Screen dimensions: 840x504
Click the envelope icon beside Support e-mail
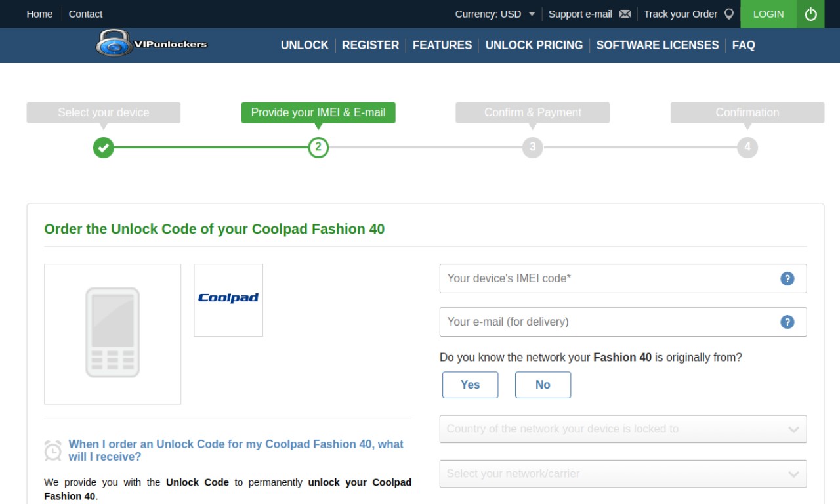pos(625,14)
